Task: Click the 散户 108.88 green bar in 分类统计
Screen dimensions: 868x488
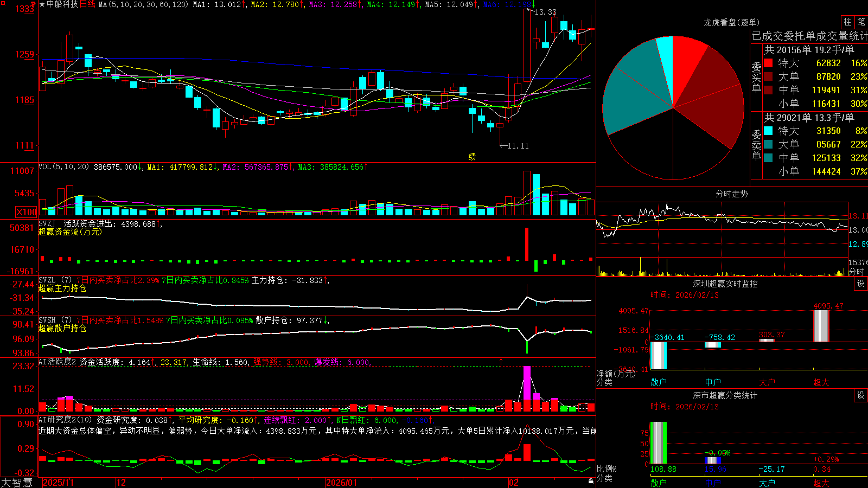Action: pyautogui.click(x=659, y=443)
